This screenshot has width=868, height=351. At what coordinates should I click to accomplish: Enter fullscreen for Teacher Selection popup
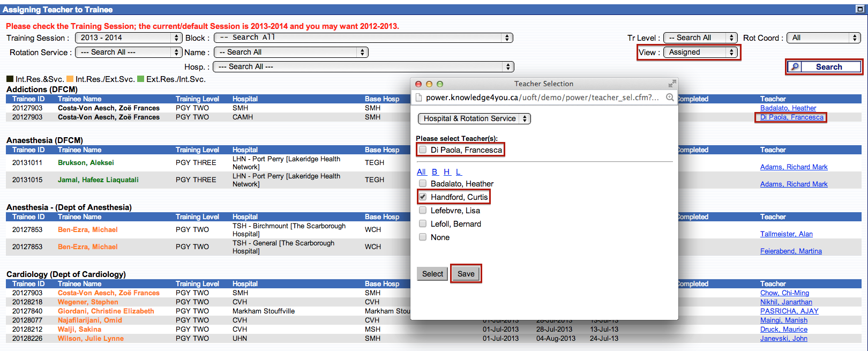(672, 84)
